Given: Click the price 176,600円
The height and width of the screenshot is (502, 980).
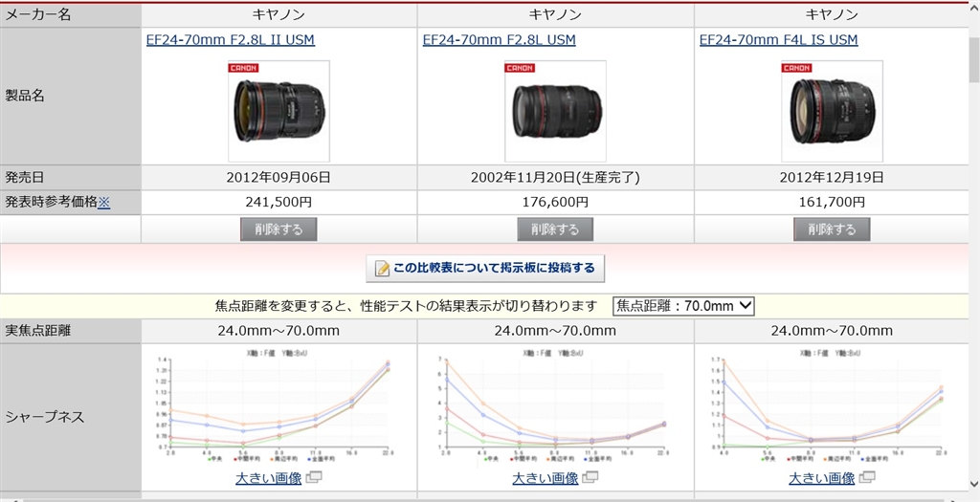Looking at the screenshot, I should (x=555, y=203).
